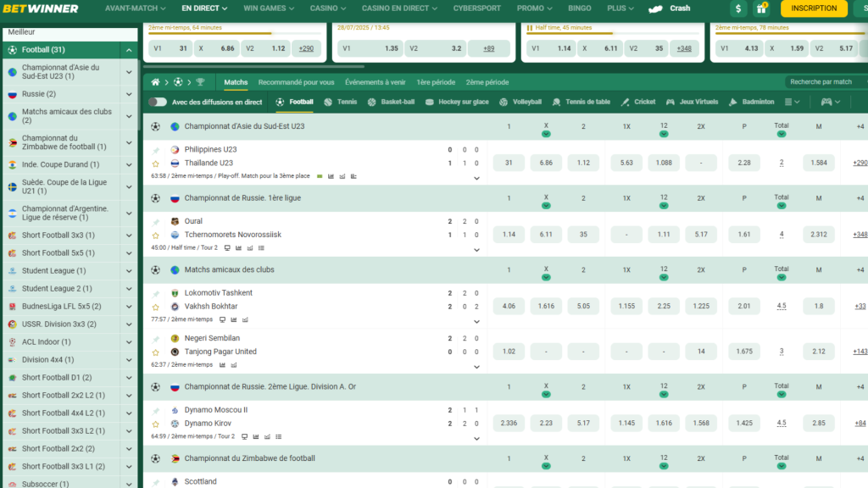
Task: Toggle X column check in Championnat d'Asie header
Action: pyautogui.click(x=546, y=134)
